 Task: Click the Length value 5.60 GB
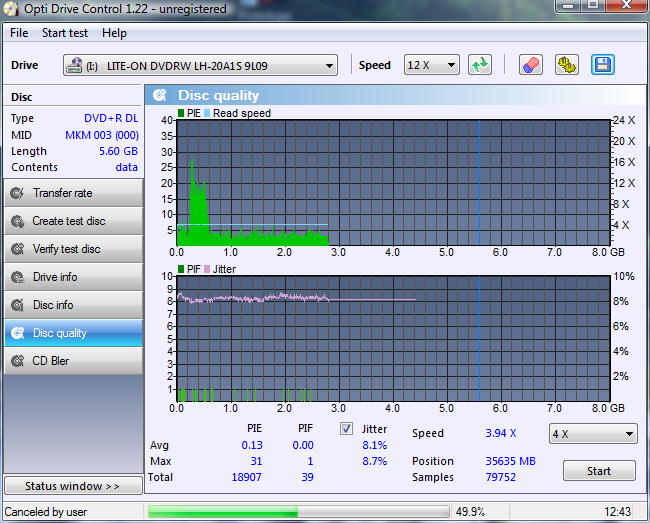point(118,151)
